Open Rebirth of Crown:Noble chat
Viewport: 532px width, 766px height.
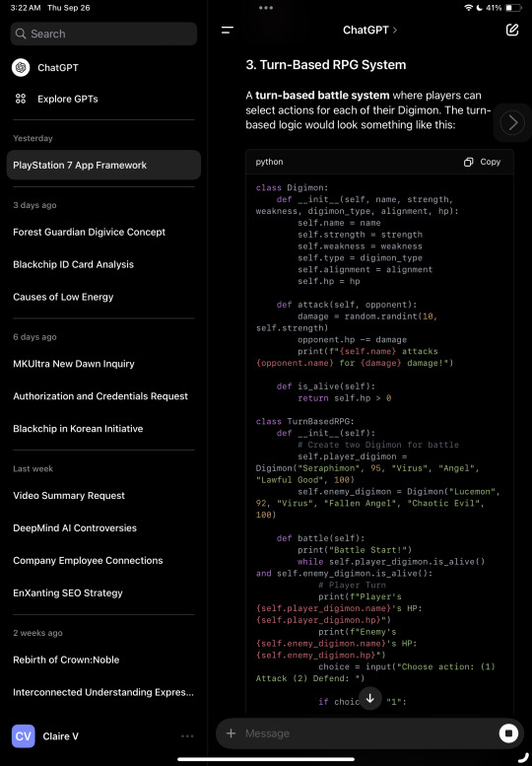point(66,660)
